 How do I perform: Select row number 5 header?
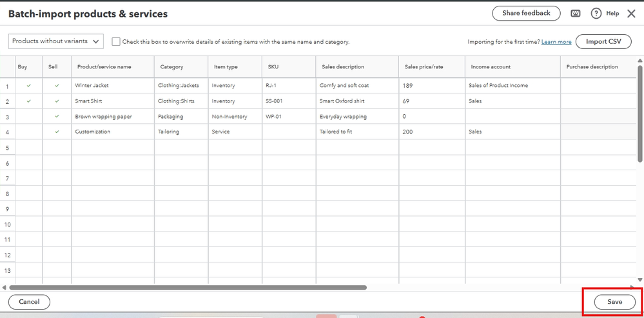point(7,147)
